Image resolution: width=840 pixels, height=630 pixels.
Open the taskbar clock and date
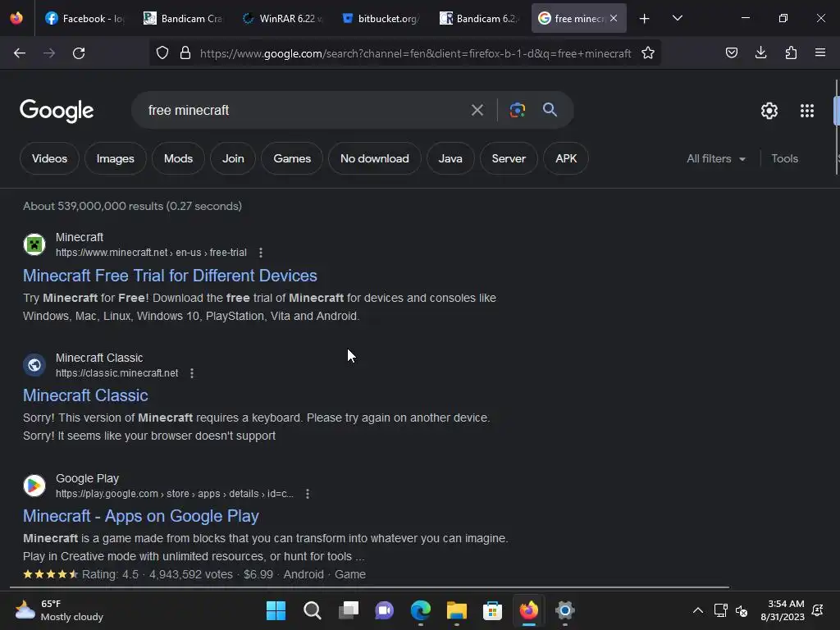782,610
